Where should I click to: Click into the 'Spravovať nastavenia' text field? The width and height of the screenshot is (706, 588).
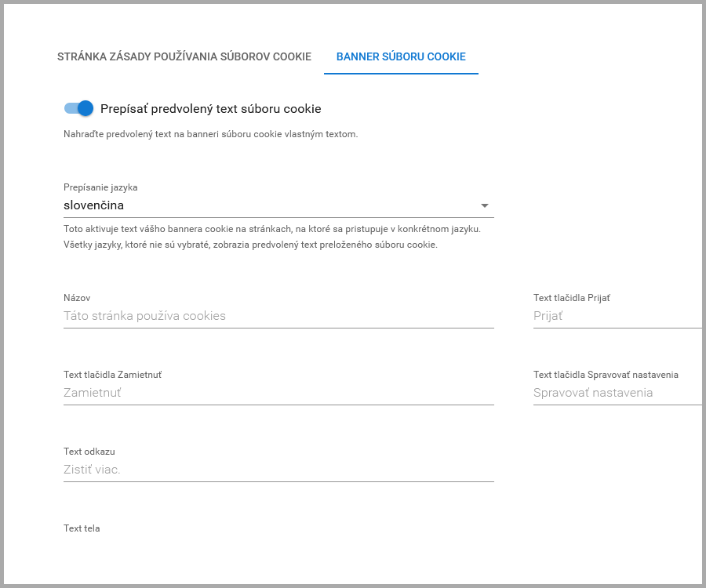tap(617, 393)
